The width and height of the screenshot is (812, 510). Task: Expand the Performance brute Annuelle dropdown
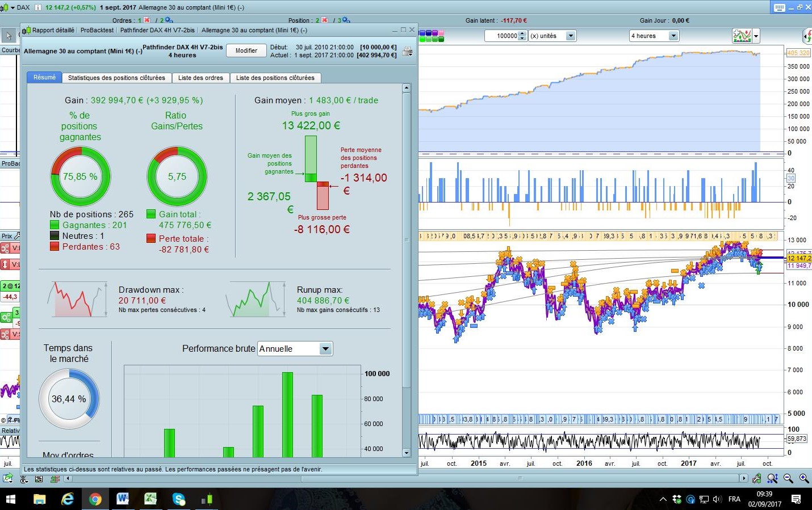point(325,349)
